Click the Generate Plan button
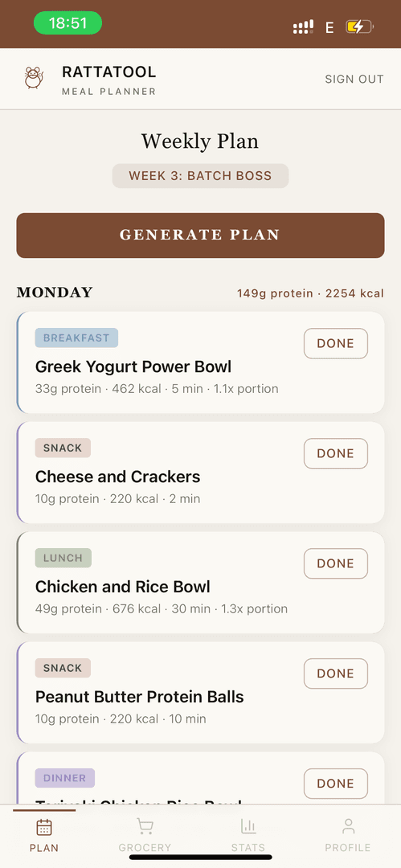The image size is (401, 868). click(x=201, y=235)
